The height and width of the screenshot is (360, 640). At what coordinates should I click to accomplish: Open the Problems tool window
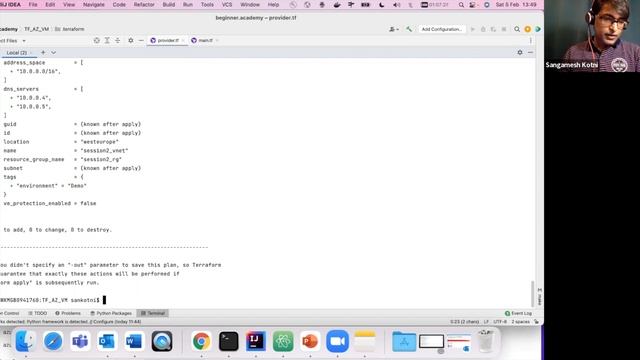click(68, 313)
